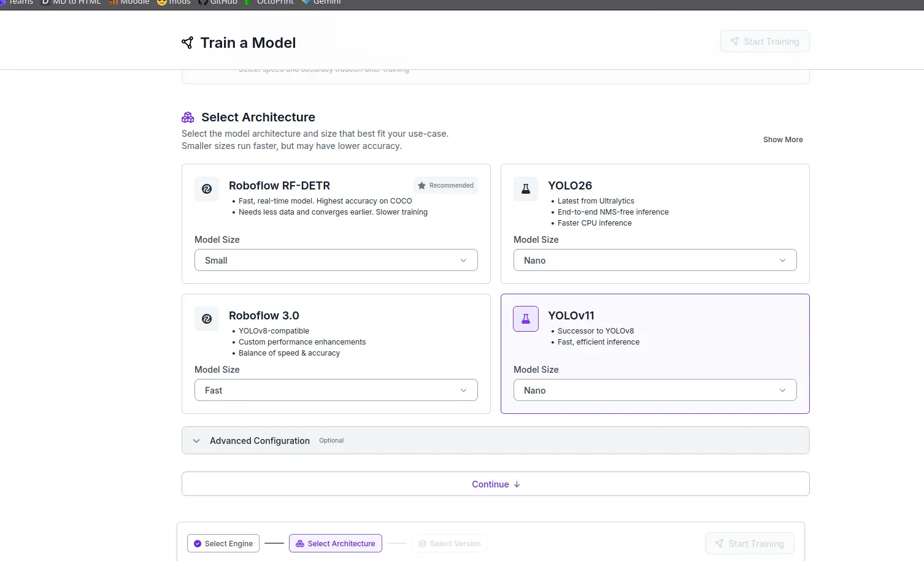Click the 'Latest from Ultralytics' bullet
Screen dimensions: 924x561
pyautogui.click(x=596, y=201)
